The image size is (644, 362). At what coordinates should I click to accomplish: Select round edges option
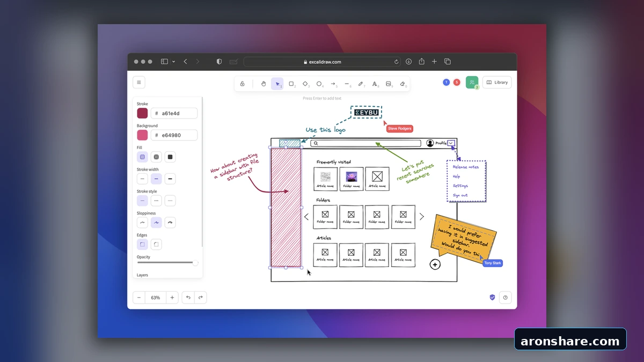pos(156,245)
